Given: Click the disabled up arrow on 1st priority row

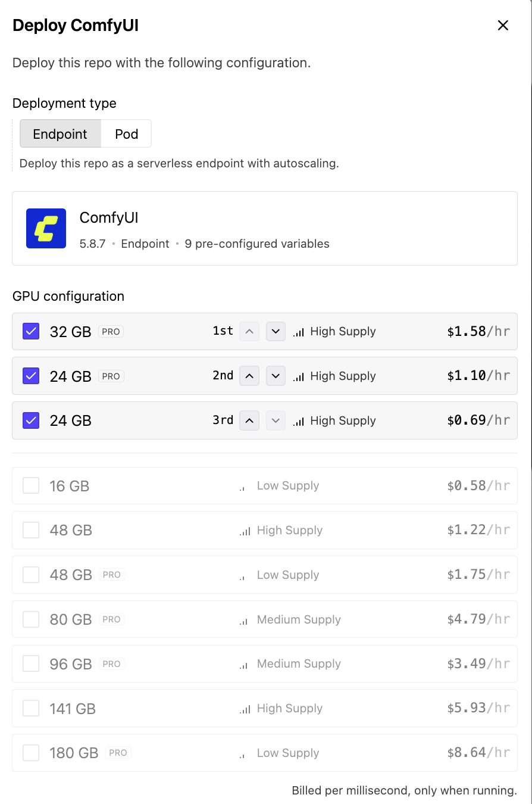Looking at the screenshot, I should (x=249, y=331).
